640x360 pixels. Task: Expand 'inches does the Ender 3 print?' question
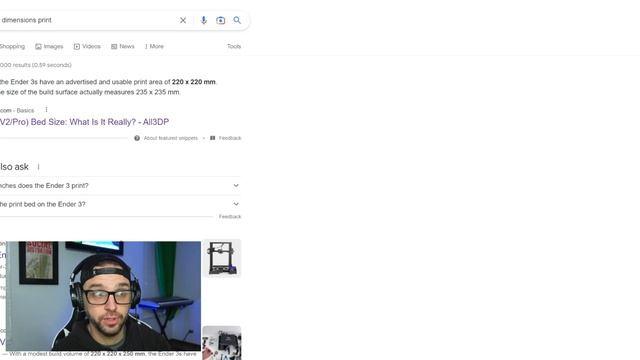click(120, 186)
